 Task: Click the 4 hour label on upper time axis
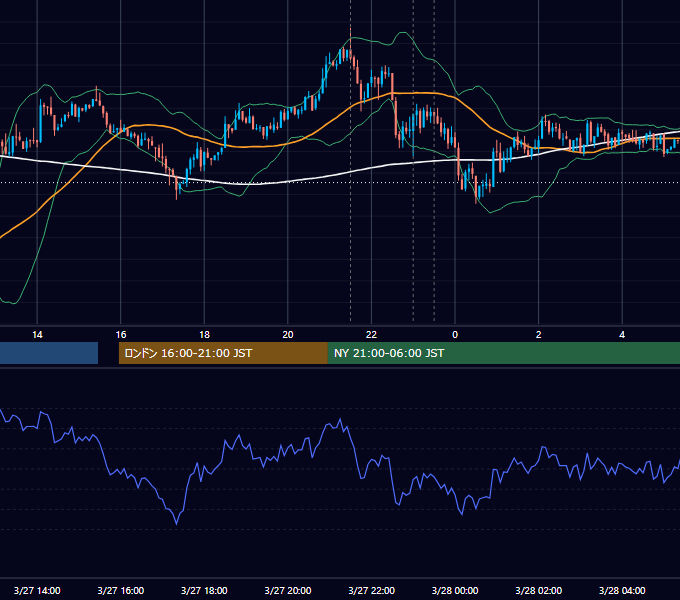622,335
